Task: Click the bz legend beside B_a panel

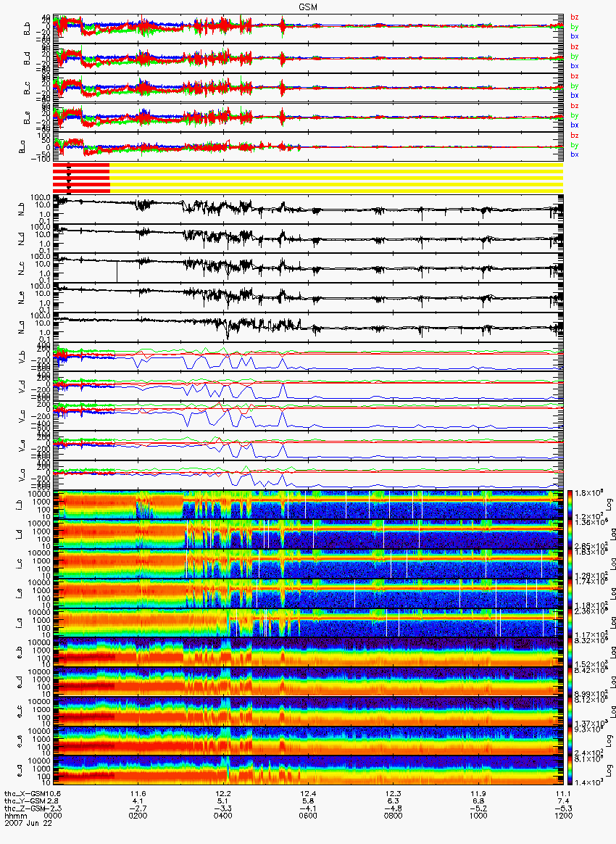Action: click(x=575, y=136)
